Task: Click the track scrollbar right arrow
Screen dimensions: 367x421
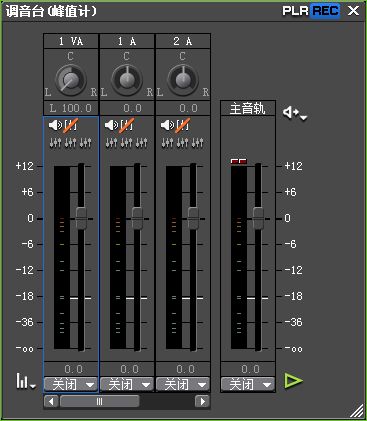Action: click(202, 401)
